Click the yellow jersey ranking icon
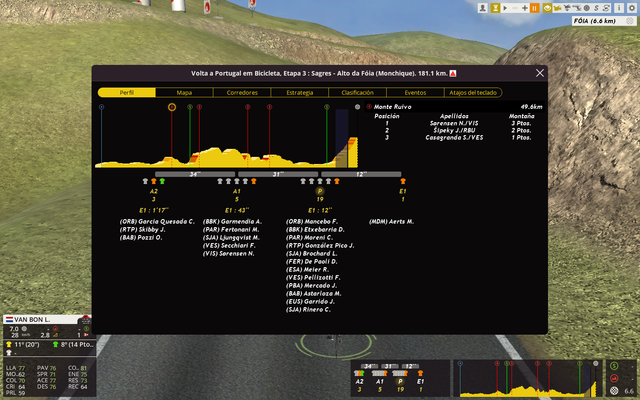Screen dimensions: 640x400 9,344
